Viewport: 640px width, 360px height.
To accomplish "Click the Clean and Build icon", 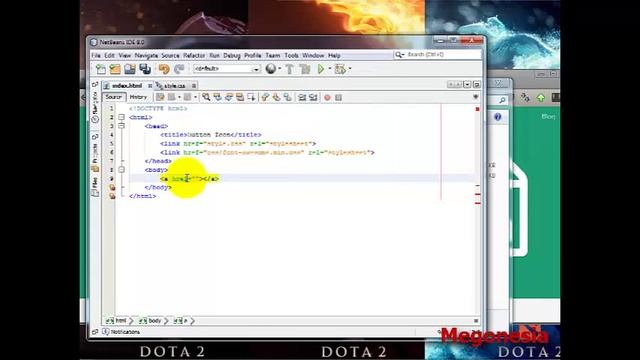I will tap(305, 69).
